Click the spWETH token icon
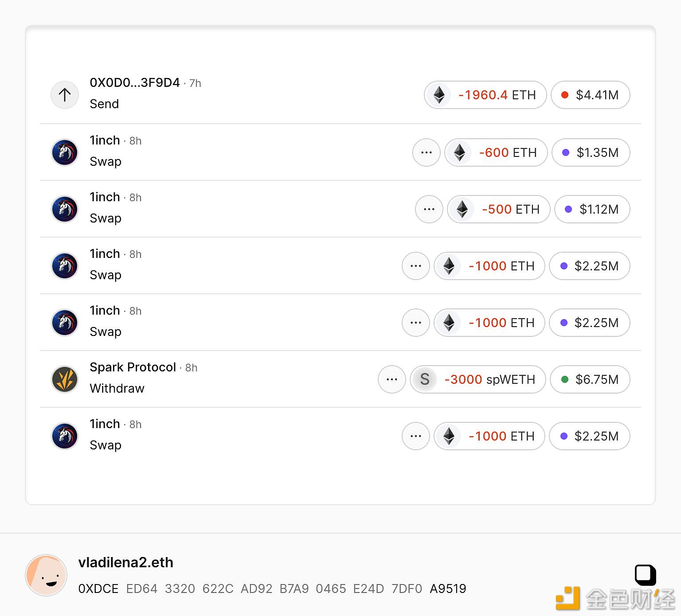Viewport: 681px width, 616px height. tap(425, 379)
